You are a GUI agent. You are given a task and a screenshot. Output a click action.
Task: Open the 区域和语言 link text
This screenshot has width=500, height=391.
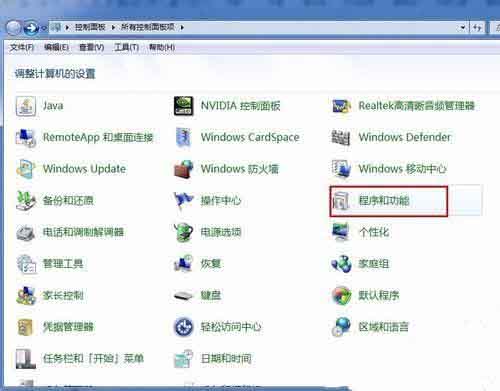(x=383, y=327)
